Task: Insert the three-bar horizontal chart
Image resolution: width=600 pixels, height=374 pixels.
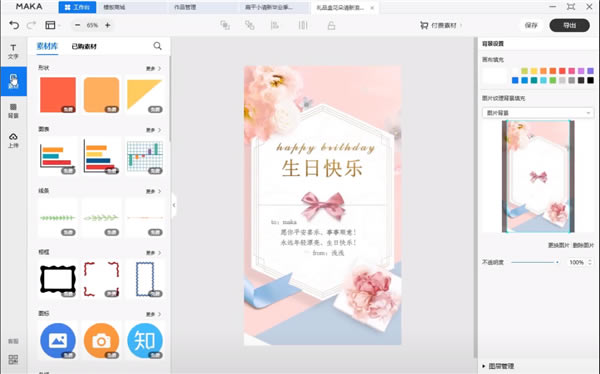Action: point(58,157)
